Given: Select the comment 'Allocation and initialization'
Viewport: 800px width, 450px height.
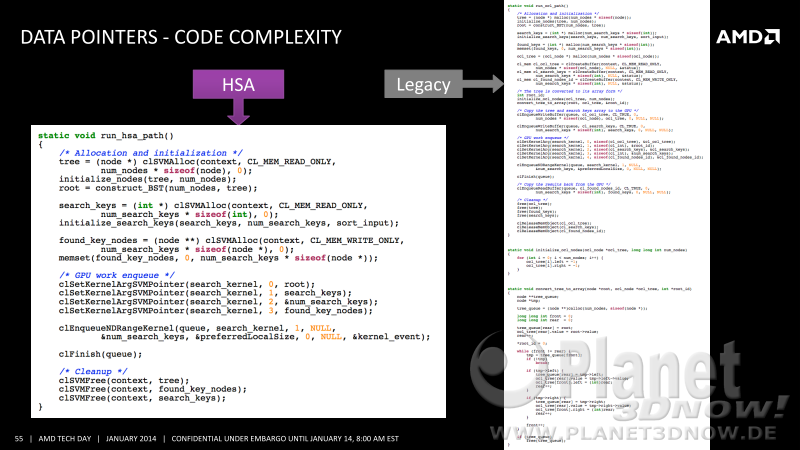Looking at the screenshot, I should [x=151, y=153].
